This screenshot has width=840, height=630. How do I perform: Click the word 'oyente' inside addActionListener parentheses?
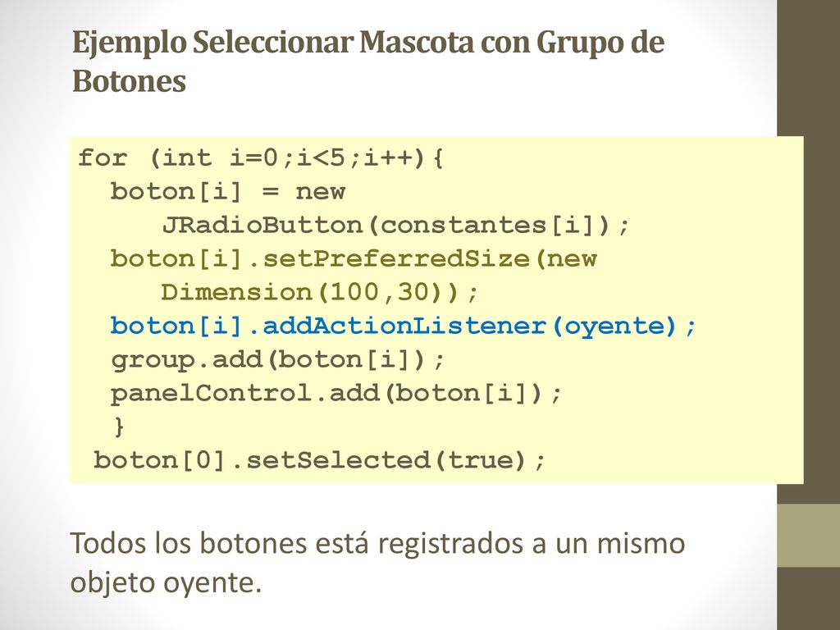[x=614, y=326]
